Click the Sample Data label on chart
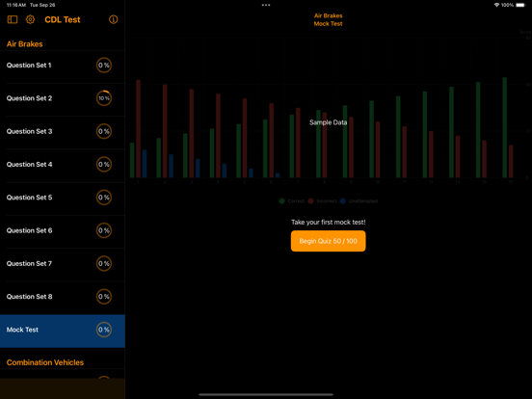 328,122
